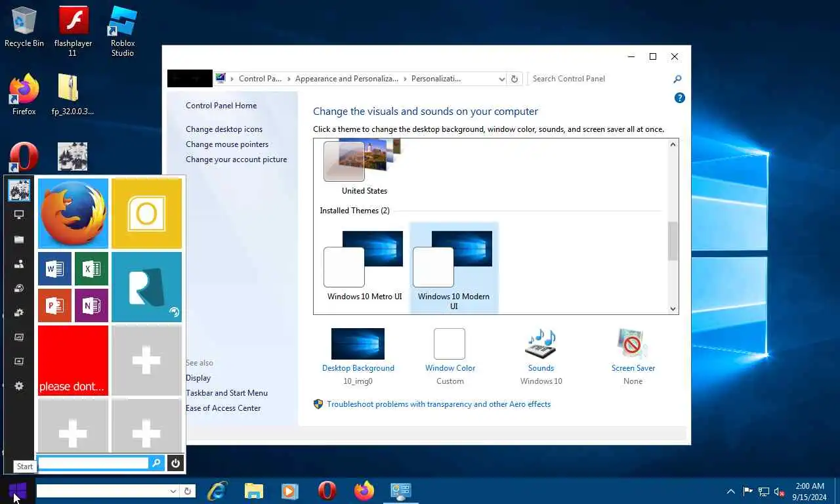
Task: Click the Start menu search magnifier button
Action: [156, 463]
